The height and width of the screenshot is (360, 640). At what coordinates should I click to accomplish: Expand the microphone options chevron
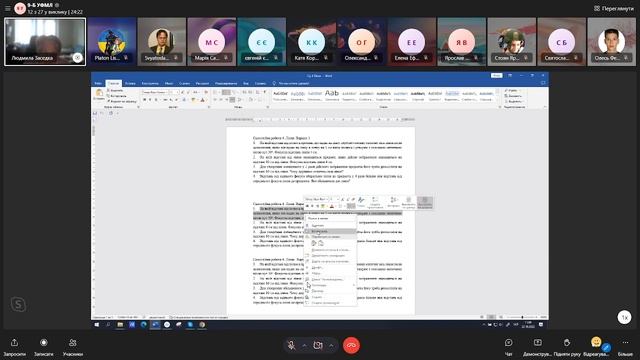coord(304,346)
